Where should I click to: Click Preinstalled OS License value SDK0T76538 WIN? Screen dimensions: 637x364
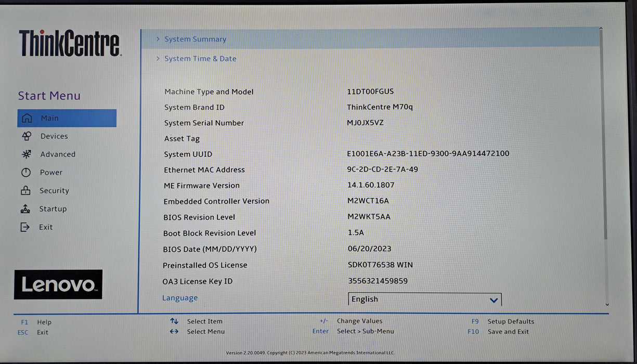380,265
